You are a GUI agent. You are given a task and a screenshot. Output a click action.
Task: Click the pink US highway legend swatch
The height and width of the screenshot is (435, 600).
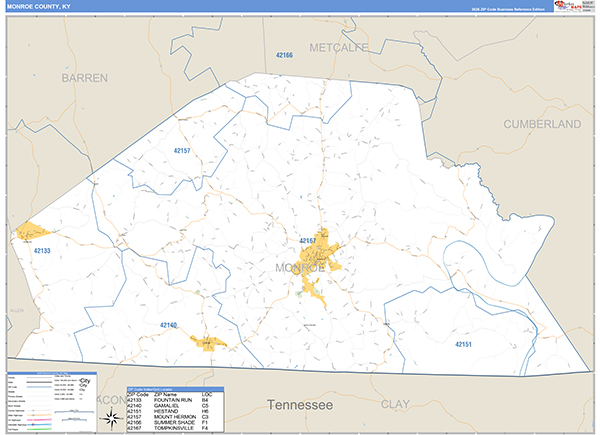(39, 420)
